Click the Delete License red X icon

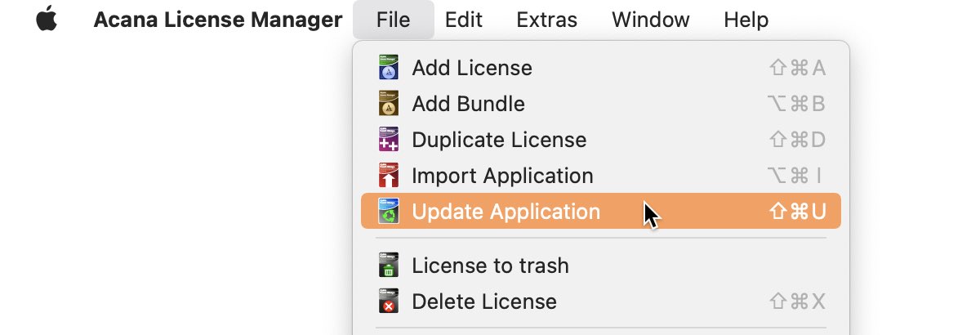[x=389, y=301]
